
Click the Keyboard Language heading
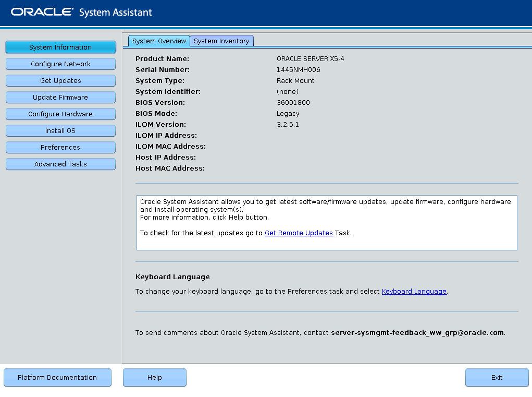172,277
